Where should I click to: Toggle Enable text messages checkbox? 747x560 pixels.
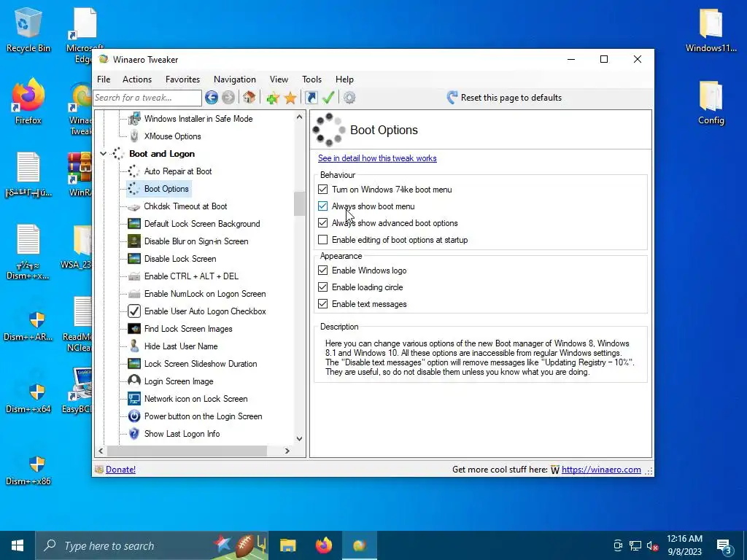click(x=323, y=304)
